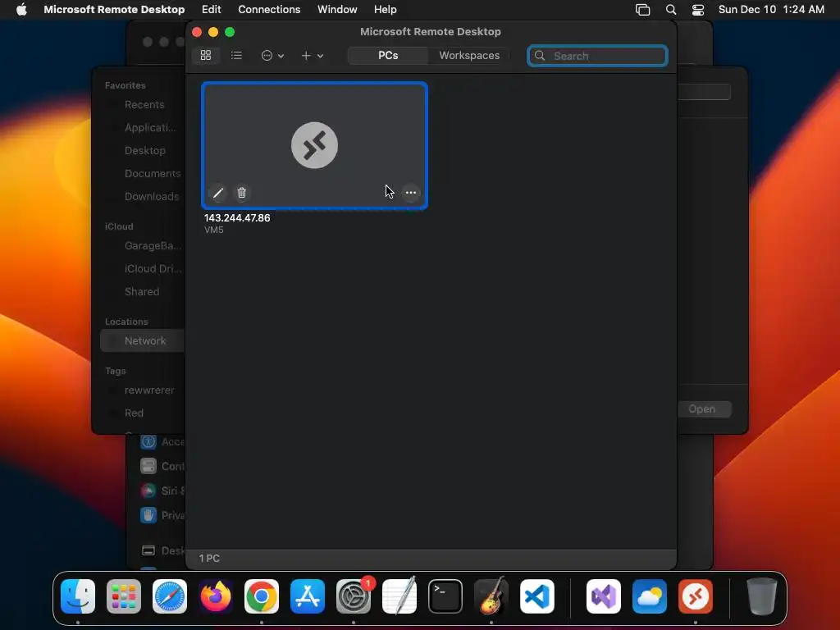Select Desktop in the Finder sidebar
Viewport: 840px width, 630px height.
point(144,151)
